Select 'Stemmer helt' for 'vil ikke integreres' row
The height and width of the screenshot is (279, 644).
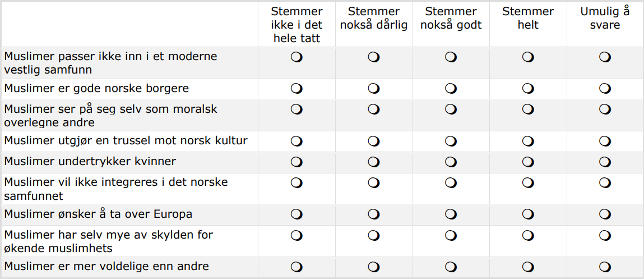point(528,182)
